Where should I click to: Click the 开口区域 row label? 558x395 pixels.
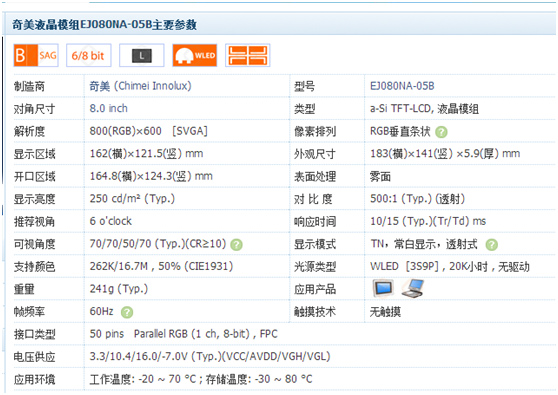pyautogui.click(x=34, y=177)
